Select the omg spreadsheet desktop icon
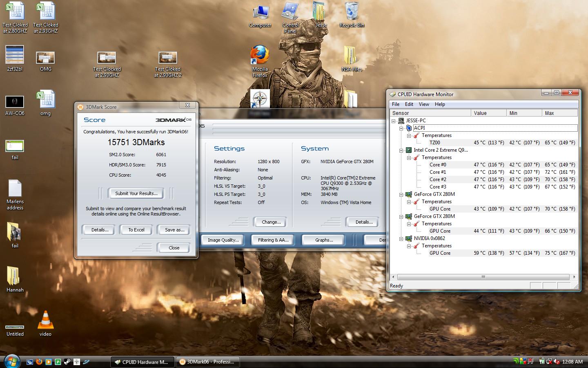Image resolution: width=588 pixels, height=368 pixels. 45,103
